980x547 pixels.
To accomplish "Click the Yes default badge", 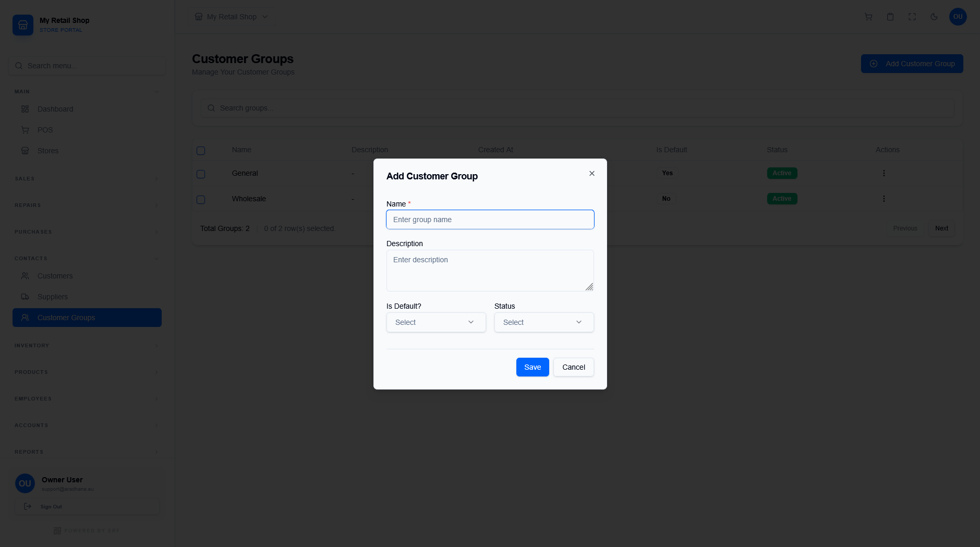I will coord(667,173).
